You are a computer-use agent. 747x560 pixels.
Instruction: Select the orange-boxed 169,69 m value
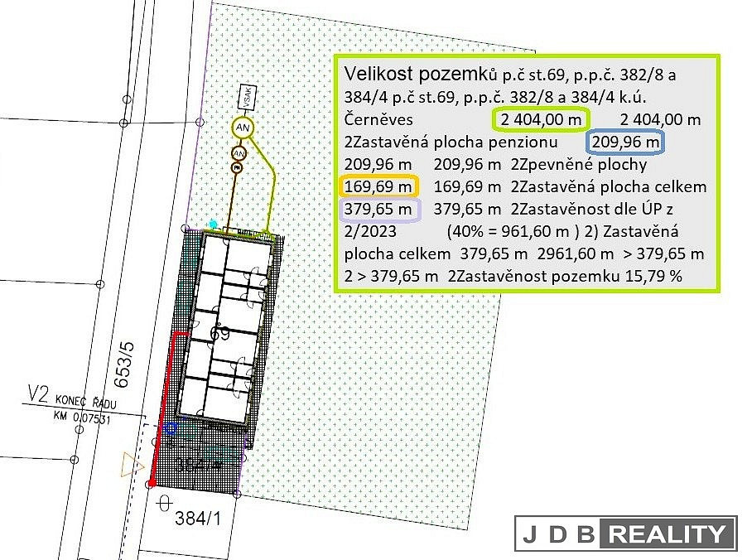(x=378, y=186)
